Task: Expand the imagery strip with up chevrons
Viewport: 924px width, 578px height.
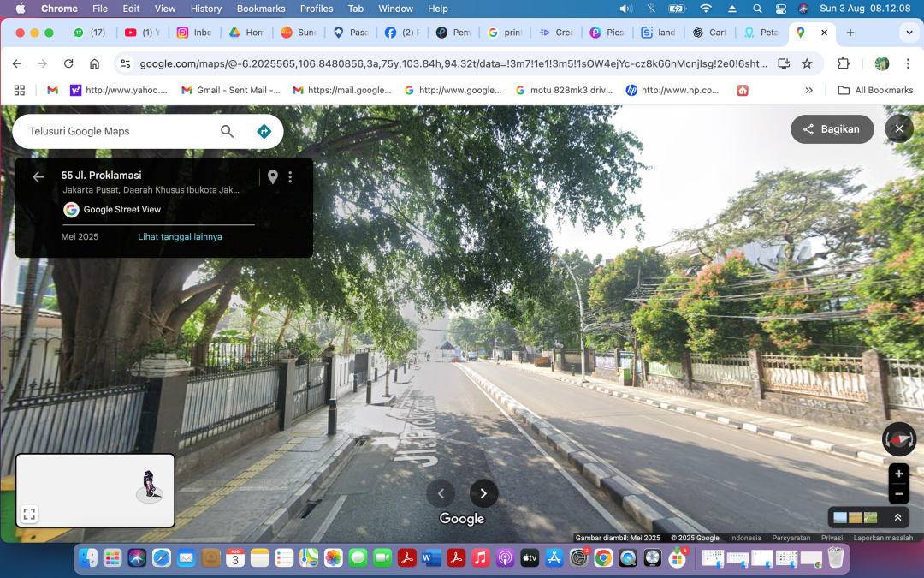Action: pos(897,517)
